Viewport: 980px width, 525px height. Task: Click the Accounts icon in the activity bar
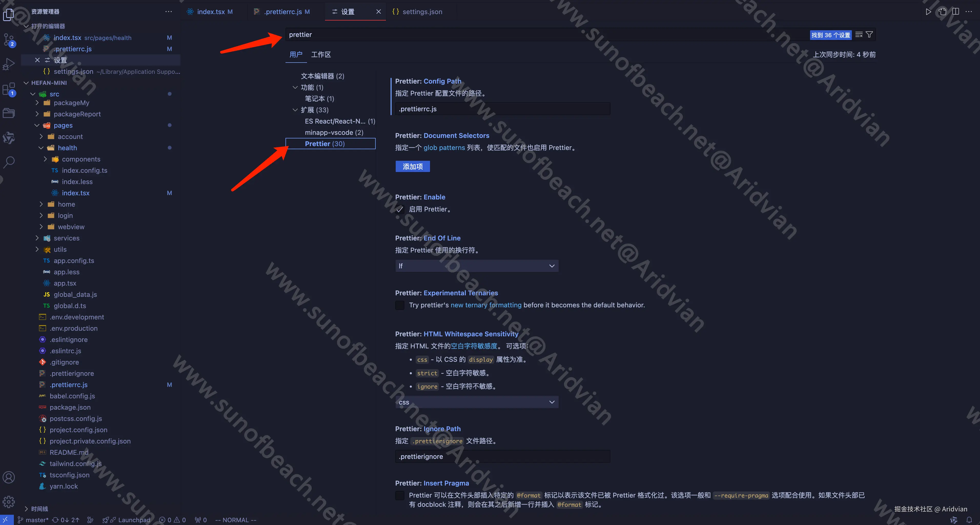(8, 477)
